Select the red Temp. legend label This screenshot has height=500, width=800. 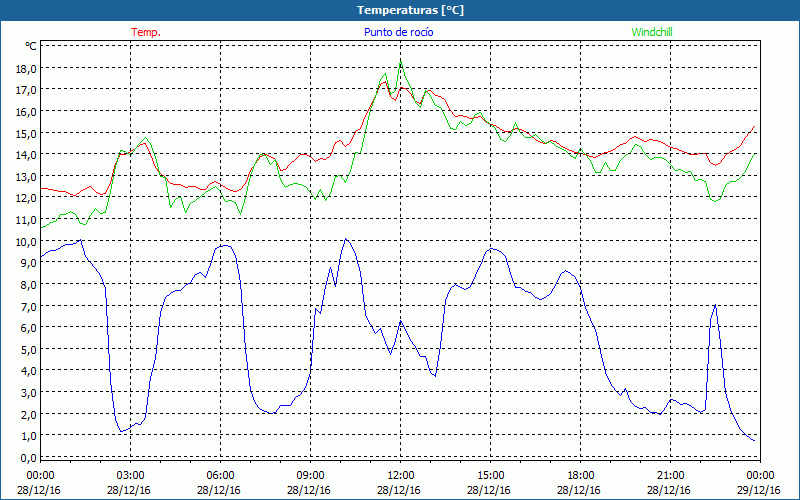[146, 32]
